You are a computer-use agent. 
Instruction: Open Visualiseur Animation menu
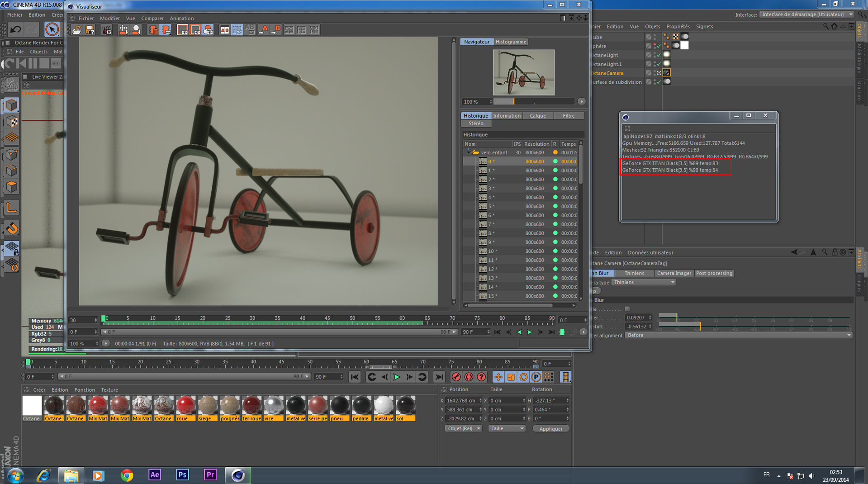[181, 19]
